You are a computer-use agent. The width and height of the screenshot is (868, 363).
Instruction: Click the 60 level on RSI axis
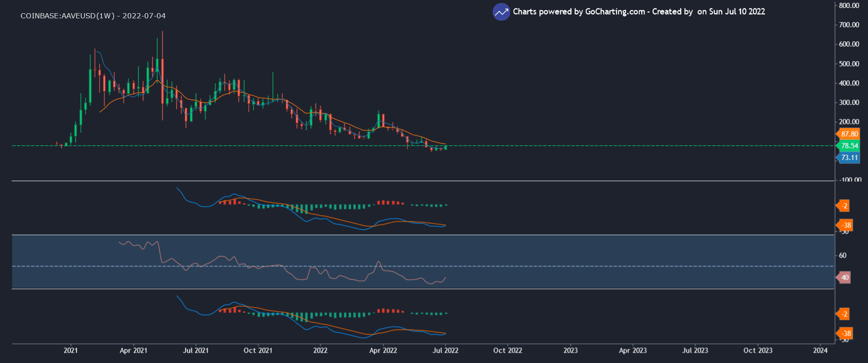click(843, 255)
